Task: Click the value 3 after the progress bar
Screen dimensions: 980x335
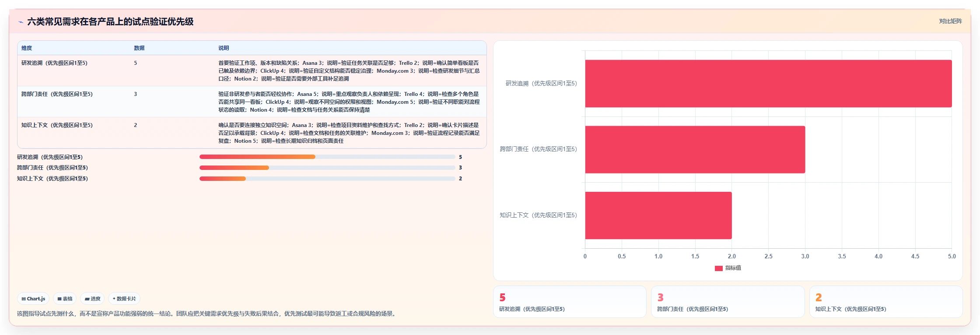Action: [x=460, y=168]
